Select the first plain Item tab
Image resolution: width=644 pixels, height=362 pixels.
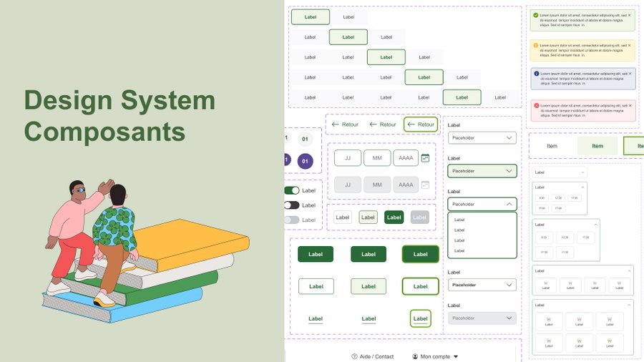(552, 146)
